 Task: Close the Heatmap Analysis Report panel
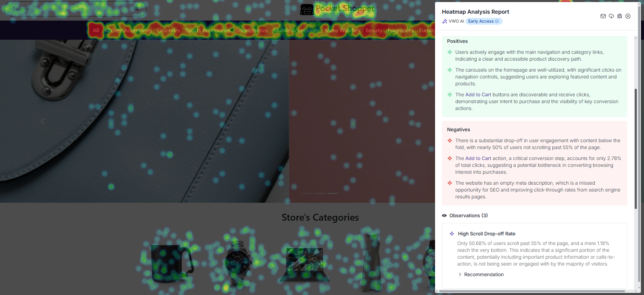click(x=628, y=16)
